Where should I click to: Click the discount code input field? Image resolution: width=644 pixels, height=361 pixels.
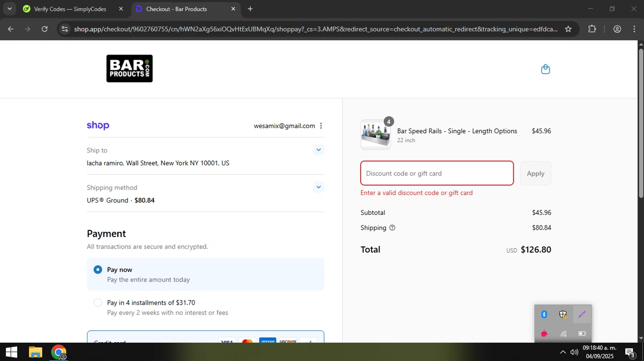[x=437, y=173]
